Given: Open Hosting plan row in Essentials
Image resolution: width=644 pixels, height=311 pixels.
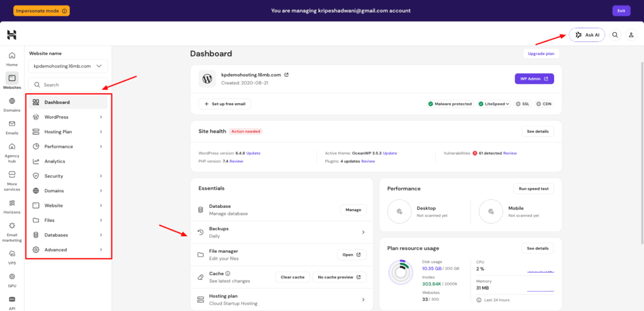Looking at the screenshot, I should [x=282, y=300].
